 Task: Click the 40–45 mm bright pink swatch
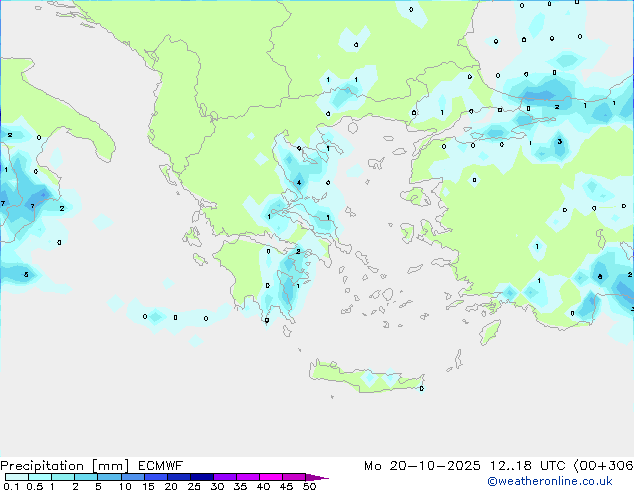click(271, 477)
